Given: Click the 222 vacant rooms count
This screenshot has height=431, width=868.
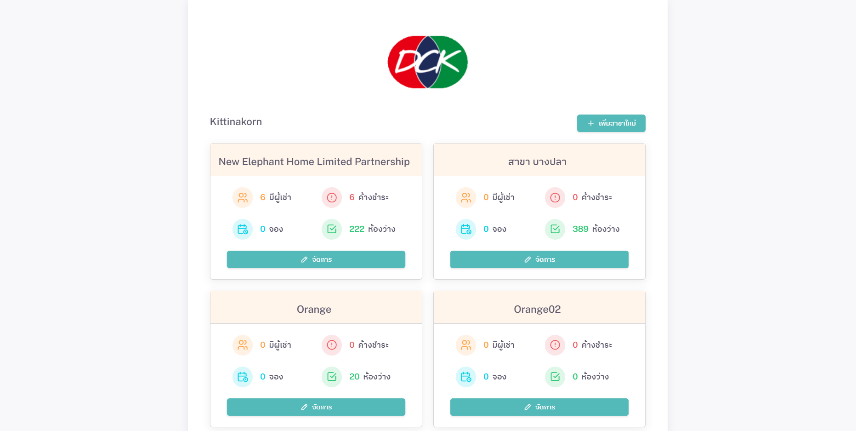Looking at the screenshot, I should [357, 229].
